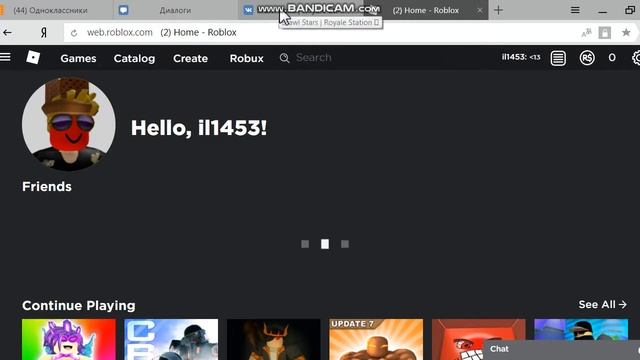Screen dimensions: 640x360
Task: Open the rainbow purple-haired character game thumbnail
Action: (x=69, y=339)
